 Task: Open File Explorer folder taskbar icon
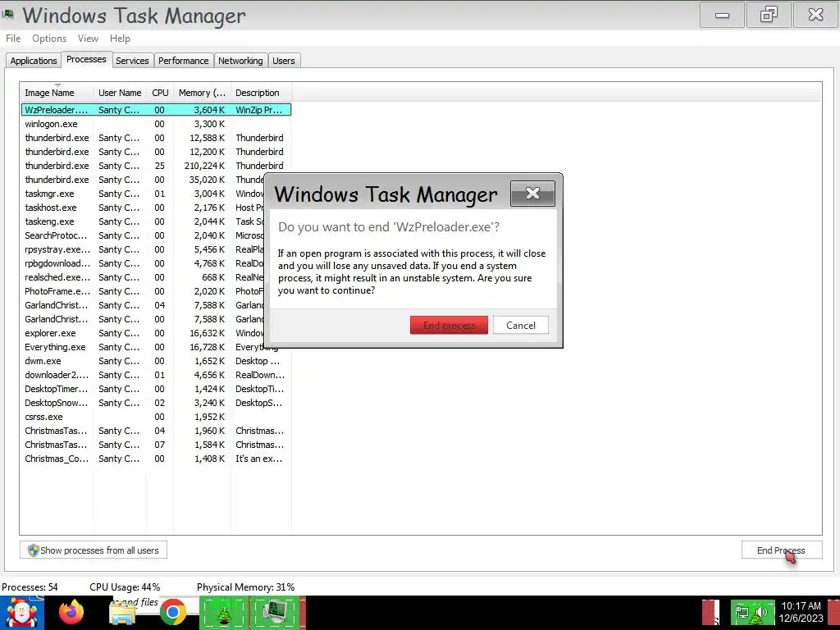point(122,612)
